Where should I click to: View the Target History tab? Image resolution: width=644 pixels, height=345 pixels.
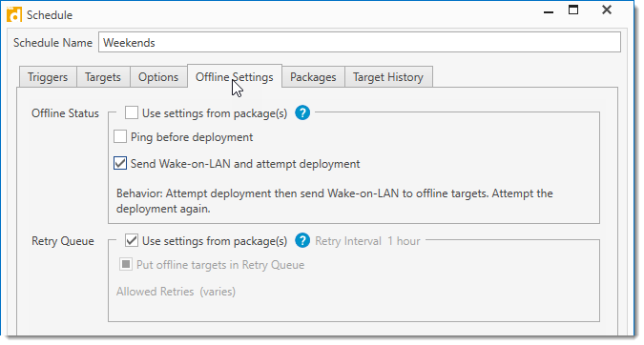pos(388,77)
